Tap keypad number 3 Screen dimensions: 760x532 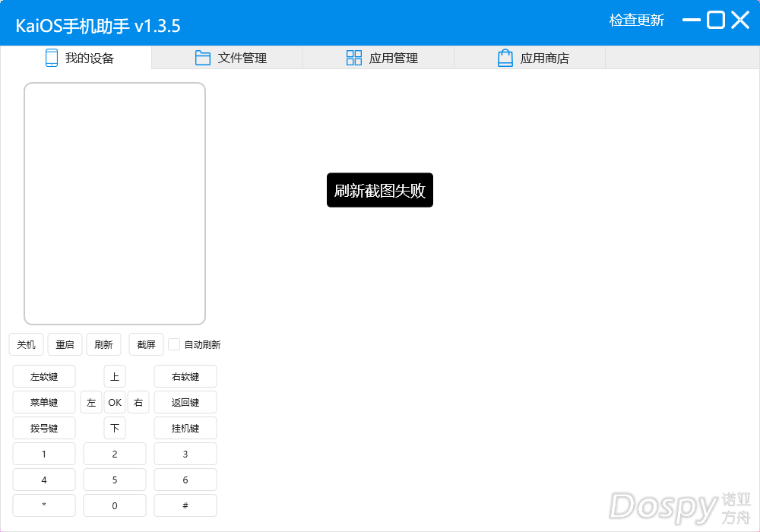tap(185, 454)
